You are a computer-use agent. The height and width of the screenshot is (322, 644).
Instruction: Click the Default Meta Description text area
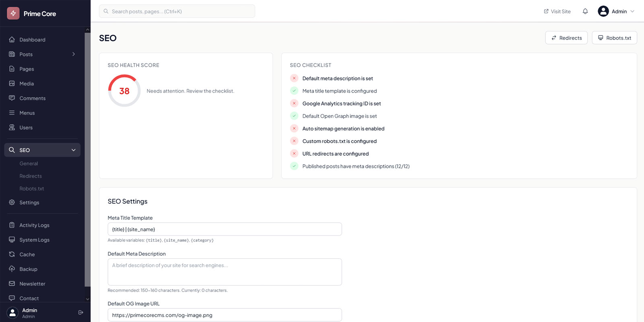coord(225,272)
